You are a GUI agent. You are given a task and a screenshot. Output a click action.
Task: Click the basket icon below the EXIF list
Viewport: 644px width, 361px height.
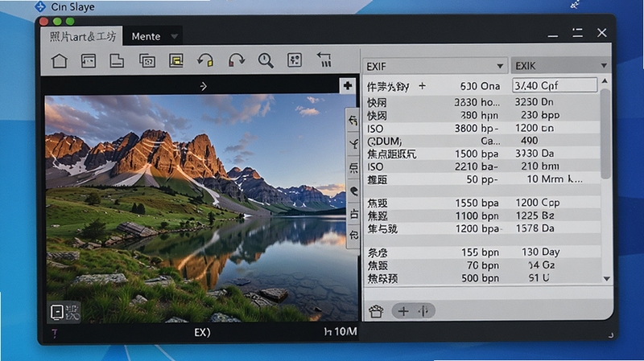coord(376,311)
